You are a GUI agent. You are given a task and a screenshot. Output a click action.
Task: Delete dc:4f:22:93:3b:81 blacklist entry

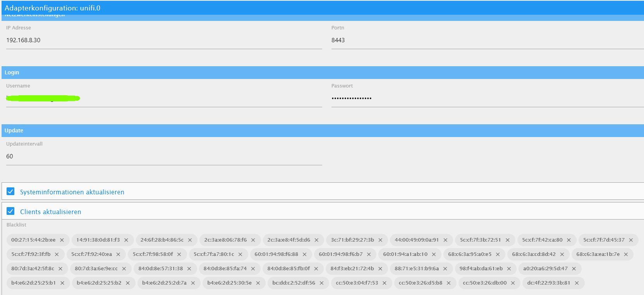577,283
